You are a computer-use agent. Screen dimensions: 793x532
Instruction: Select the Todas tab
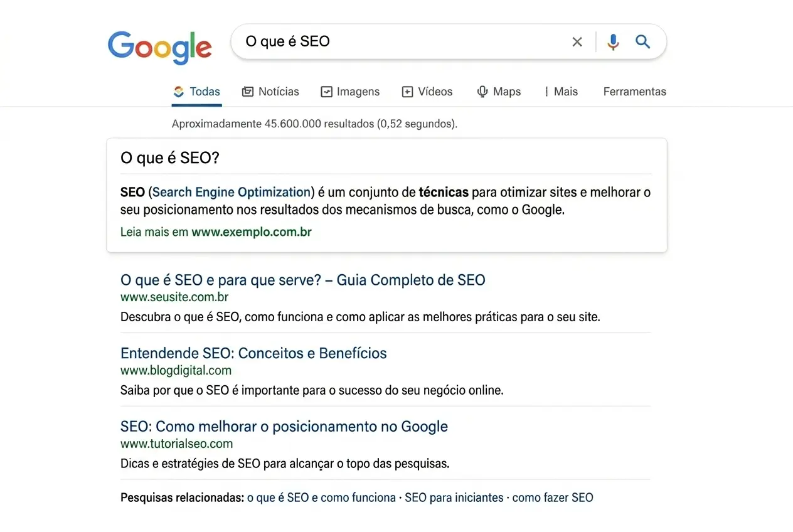pos(196,92)
